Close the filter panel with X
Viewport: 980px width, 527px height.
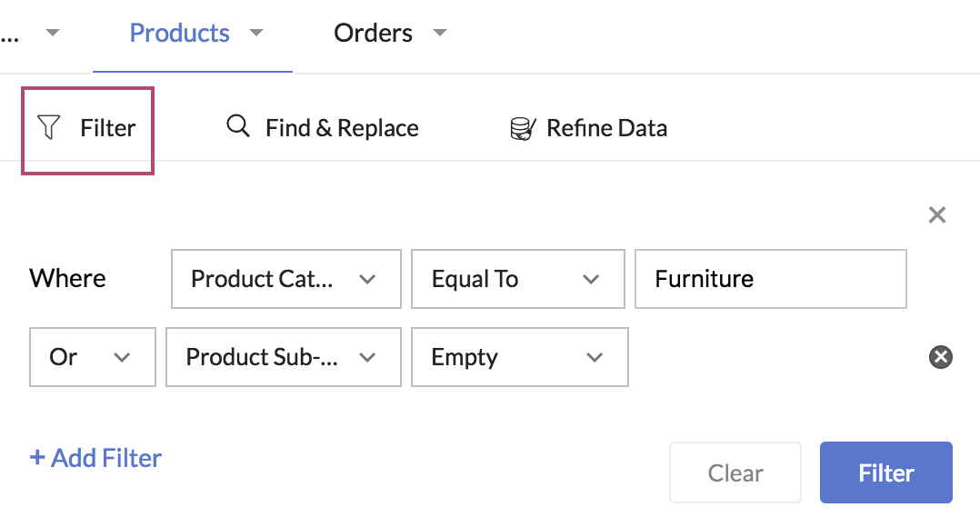[x=937, y=215]
